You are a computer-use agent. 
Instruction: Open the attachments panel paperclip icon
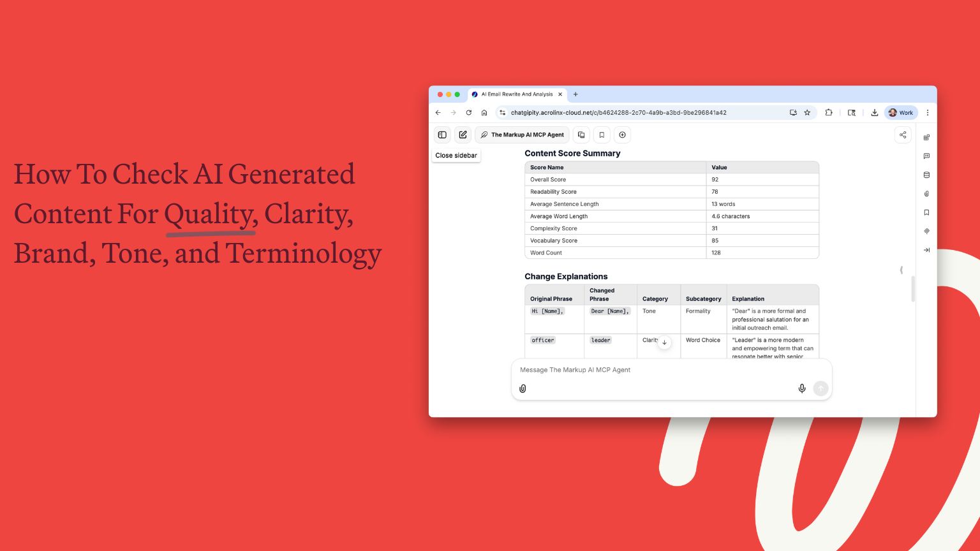[x=926, y=193]
